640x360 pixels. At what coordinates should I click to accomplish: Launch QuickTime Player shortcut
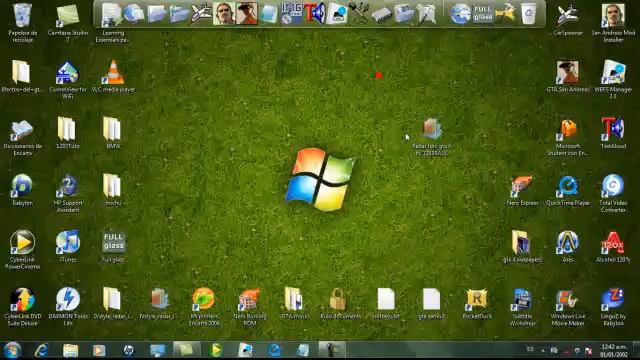tap(567, 190)
